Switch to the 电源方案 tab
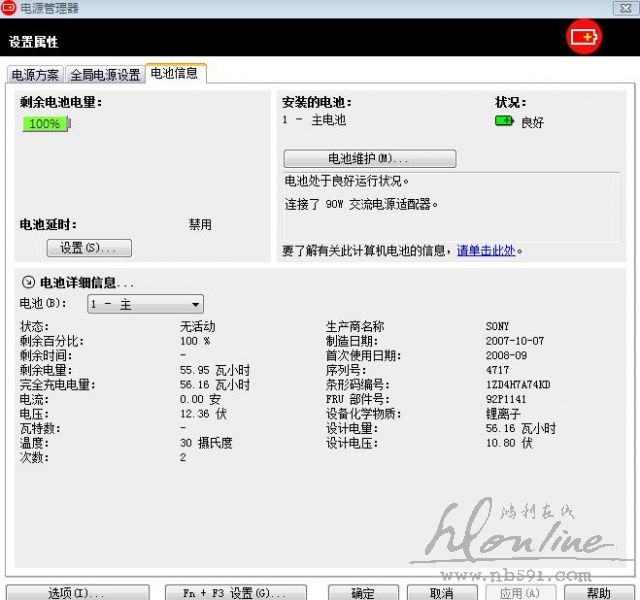This screenshot has width=640, height=600. click(35, 75)
